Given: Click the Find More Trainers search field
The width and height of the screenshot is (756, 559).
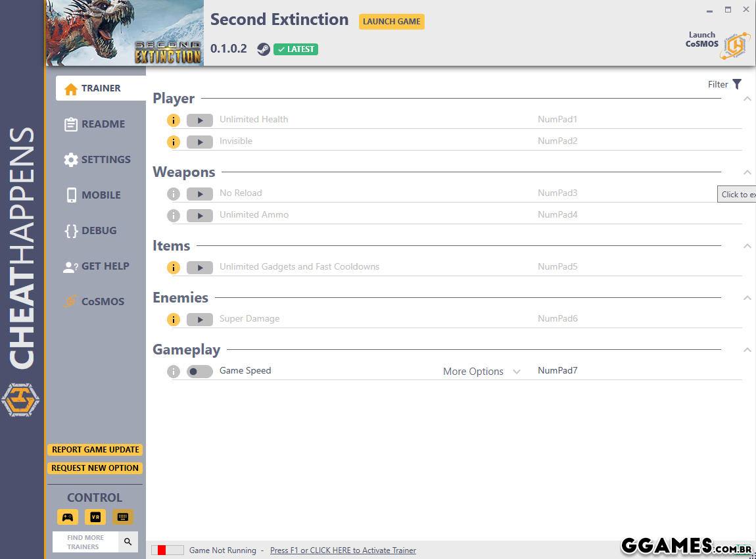Looking at the screenshot, I should point(85,542).
